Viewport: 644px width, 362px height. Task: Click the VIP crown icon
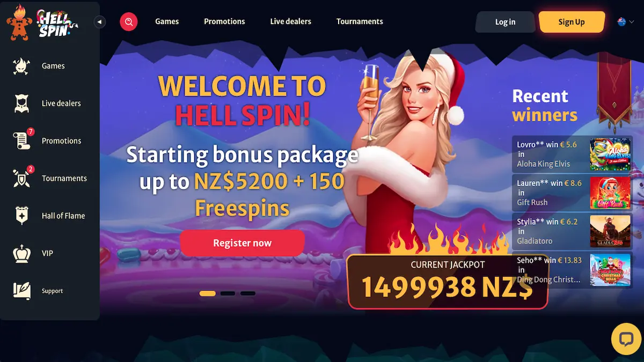(x=22, y=253)
